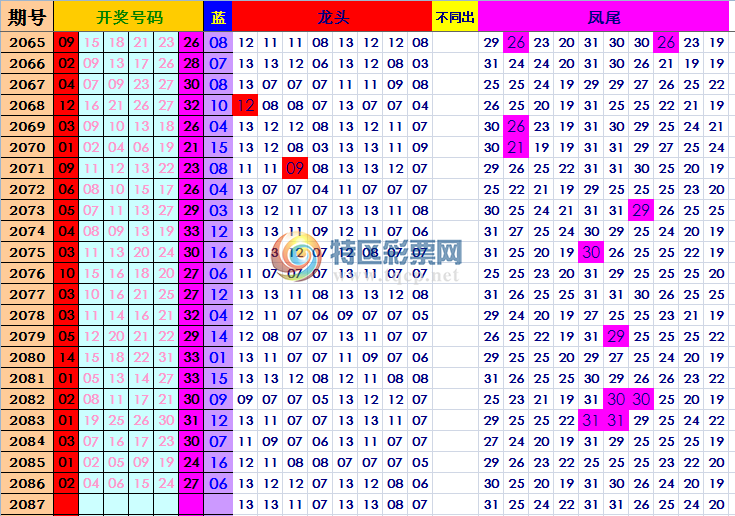Click blue ball 16 in row 2085
735x516 pixels.
tap(218, 463)
